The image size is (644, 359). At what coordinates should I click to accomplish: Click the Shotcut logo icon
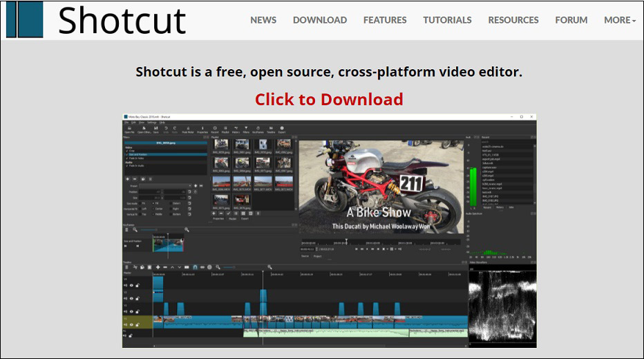point(25,19)
